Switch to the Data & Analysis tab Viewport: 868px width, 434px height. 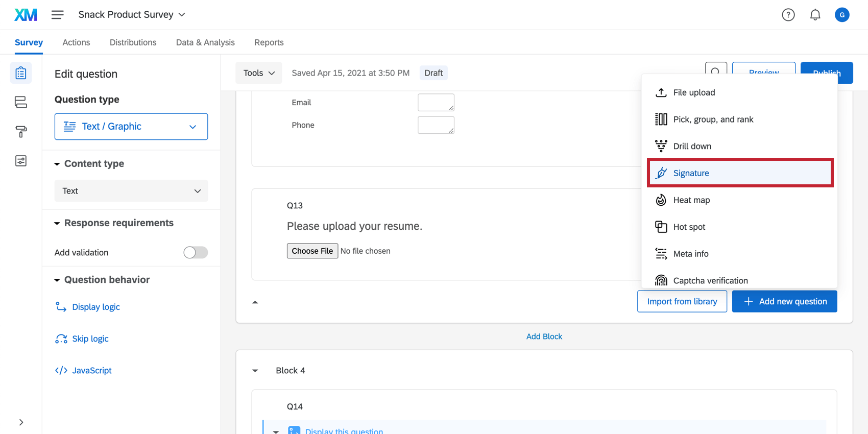pos(205,42)
